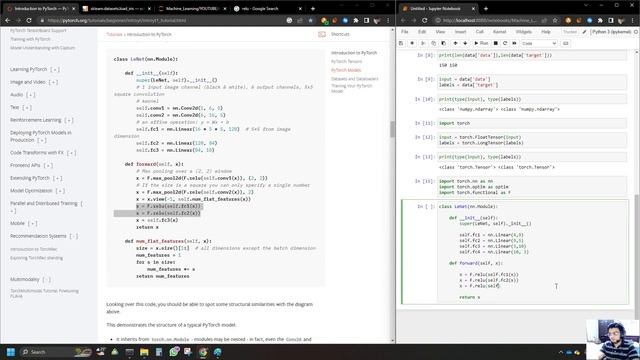
Task: Open the Jupyter Cell menu
Action: 480,32
